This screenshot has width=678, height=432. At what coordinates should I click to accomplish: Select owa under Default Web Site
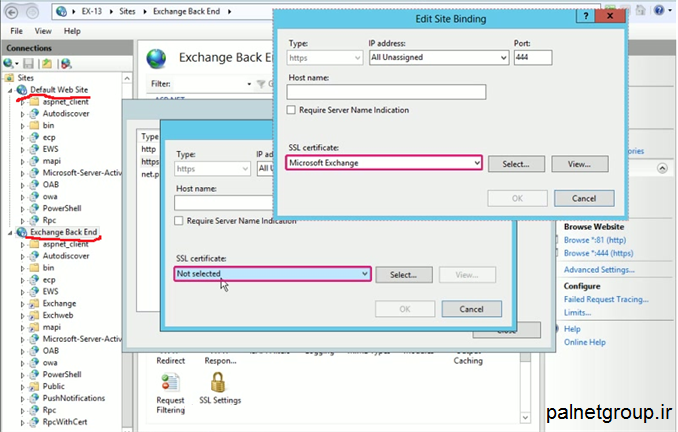(50, 197)
